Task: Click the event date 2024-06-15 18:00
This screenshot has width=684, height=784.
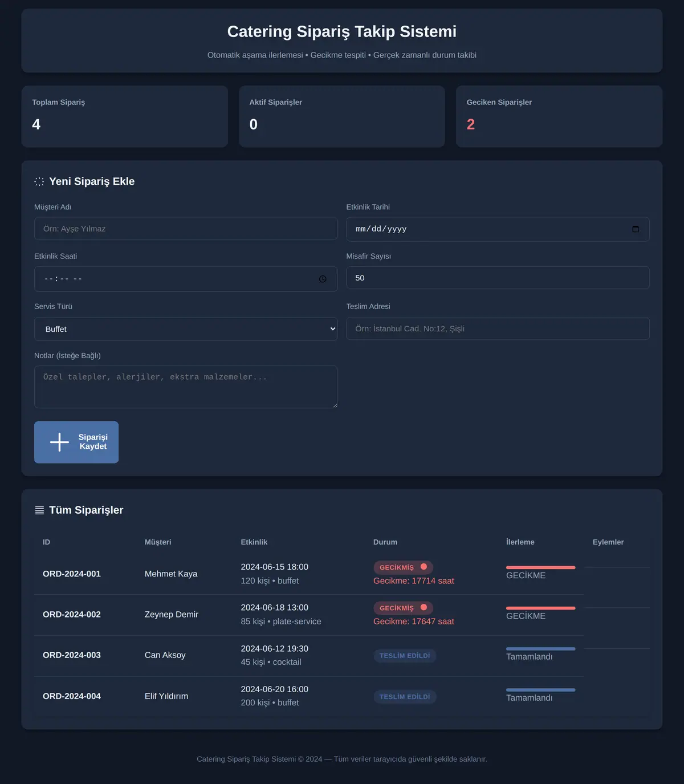Action: 275,567
